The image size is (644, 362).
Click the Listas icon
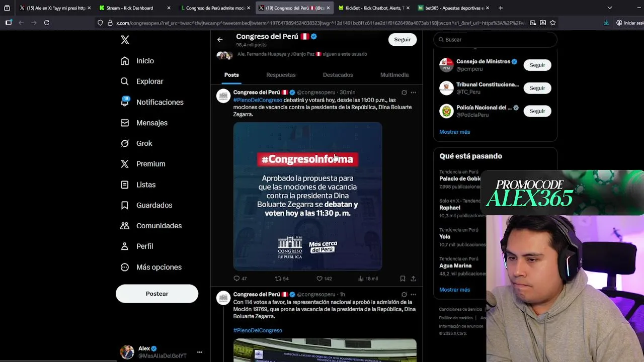click(125, 185)
